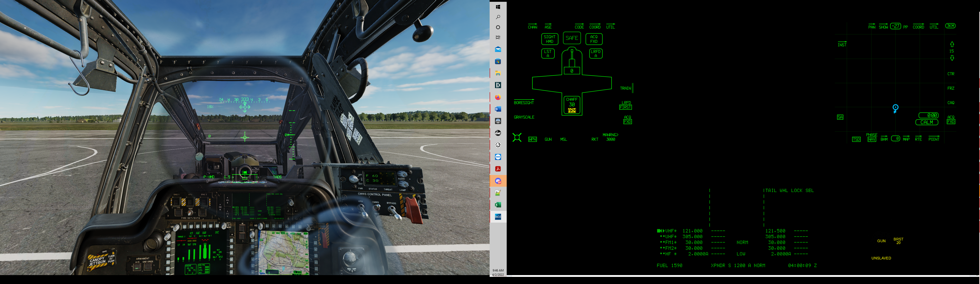Select CAQ cursor acquisition
The image size is (980, 284).
(x=951, y=103)
